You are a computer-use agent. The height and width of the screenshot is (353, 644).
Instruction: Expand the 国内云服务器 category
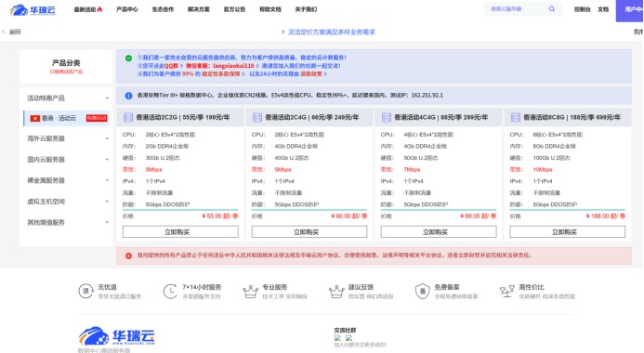[66, 159]
